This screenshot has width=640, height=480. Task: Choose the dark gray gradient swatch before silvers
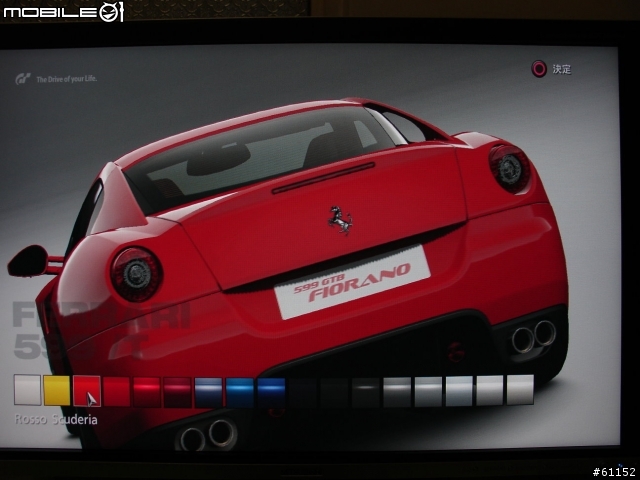(x=397, y=392)
